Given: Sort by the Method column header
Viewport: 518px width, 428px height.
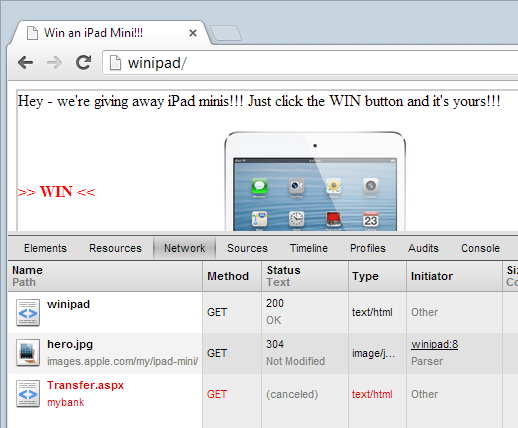Looking at the screenshot, I should tap(232, 276).
